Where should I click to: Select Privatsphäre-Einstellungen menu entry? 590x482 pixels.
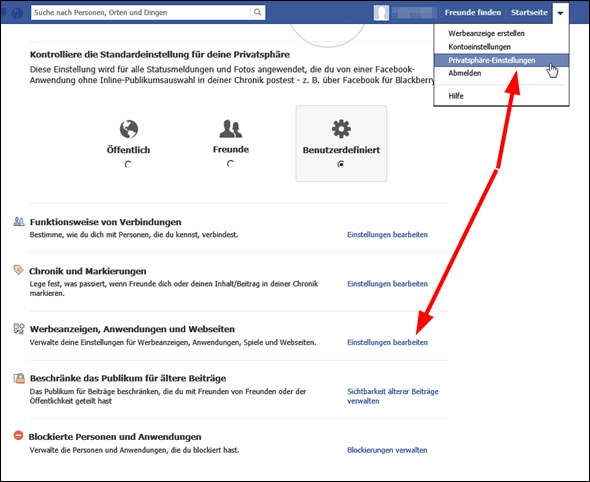coord(501,60)
